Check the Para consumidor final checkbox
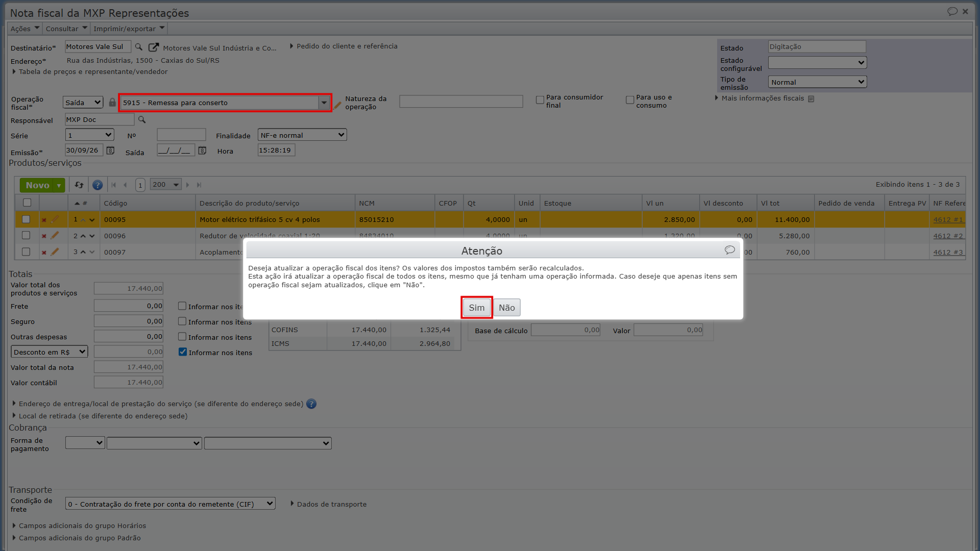 540,100
